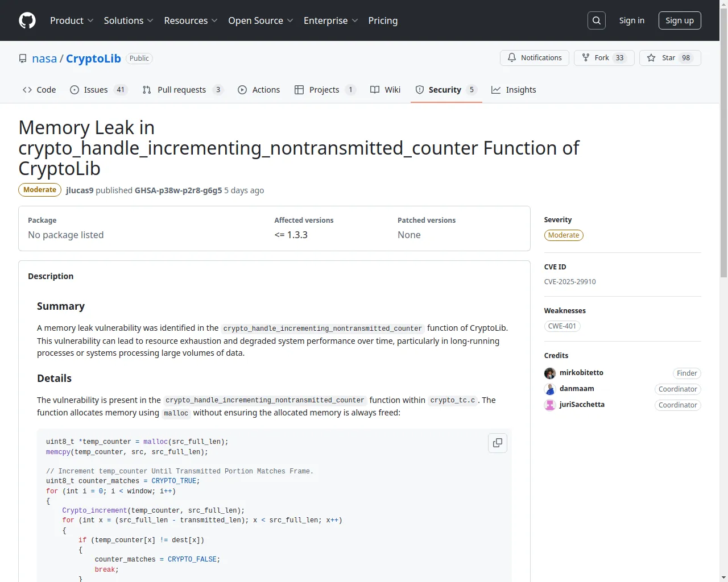Image resolution: width=728 pixels, height=582 pixels.
Task: Copy the code block with copy icon
Action: tap(498, 443)
